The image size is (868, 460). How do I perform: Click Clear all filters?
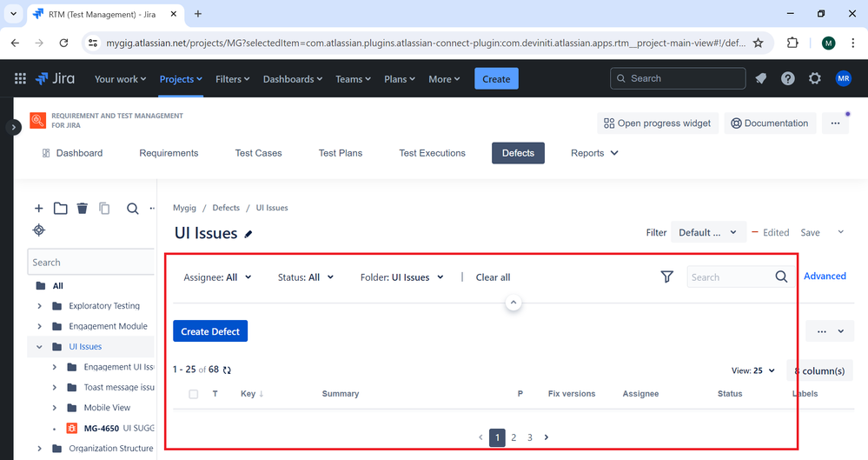[x=494, y=277]
